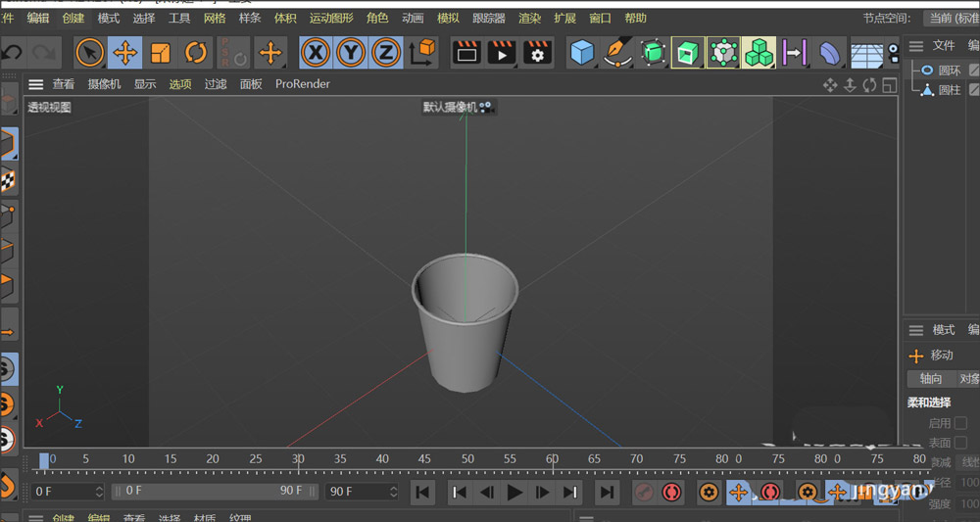
Task: Open the viewport hamburger menu
Action: pyautogui.click(x=35, y=84)
